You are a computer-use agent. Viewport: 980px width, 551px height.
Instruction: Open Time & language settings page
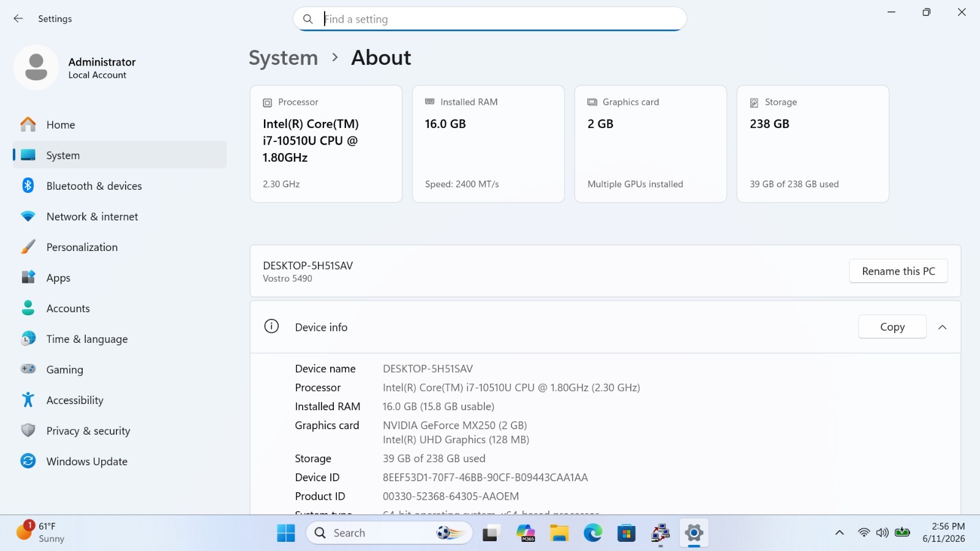(x=119, y=339)
